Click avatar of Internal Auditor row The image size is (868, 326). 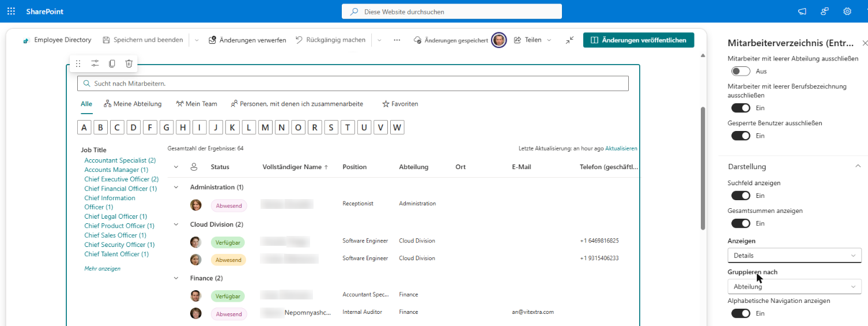(196, 313)
